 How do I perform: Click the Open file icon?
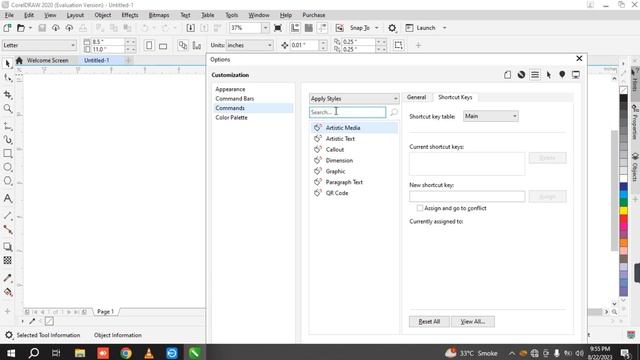point(21,28)
